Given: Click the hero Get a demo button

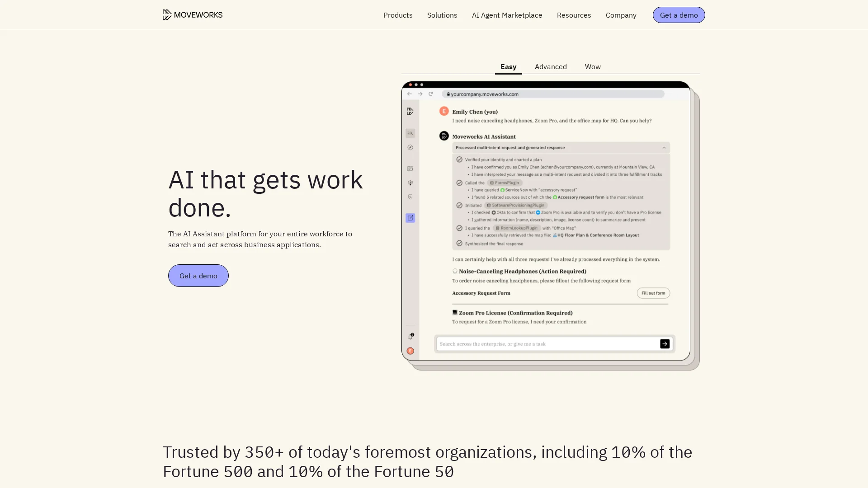Looking at the screenshot, I should coord(198,276).
